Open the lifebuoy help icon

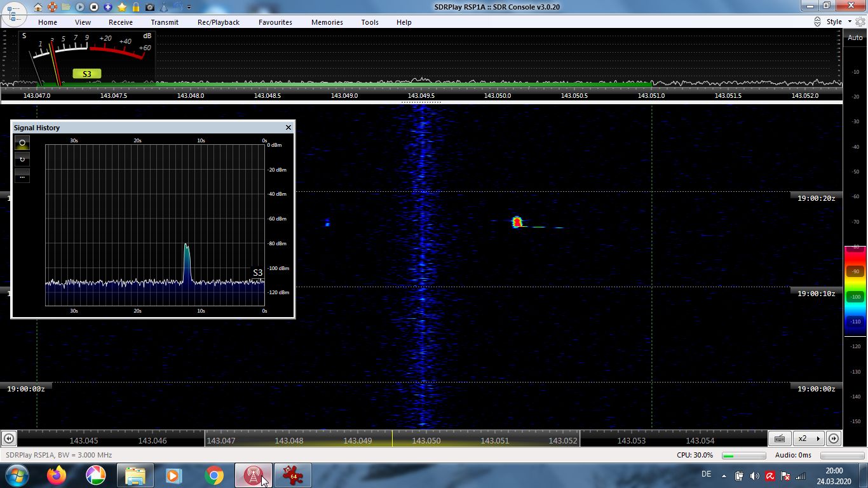[52, 7]
